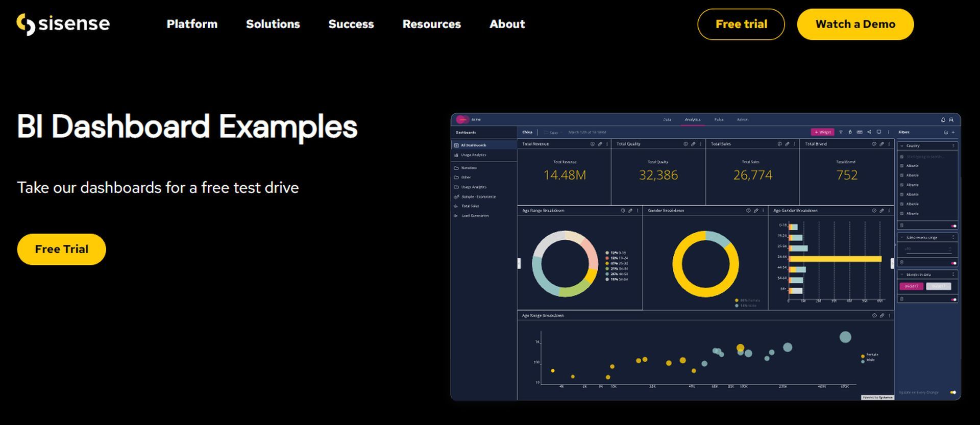
Task: Edit the Total Revenue widget with pencil
Action: 600,144
